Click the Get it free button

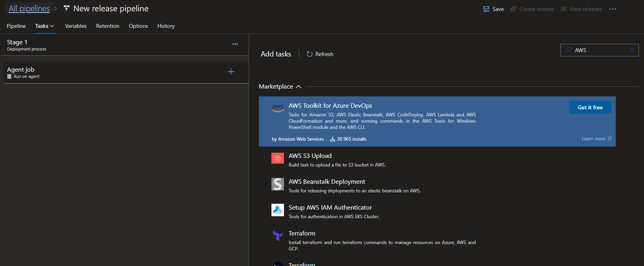point(590,107)
